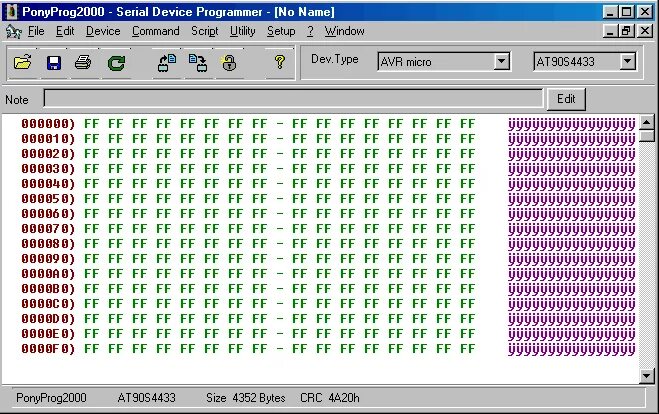Click address label 000030)
This screenshot has width=659, height=414.
(48, 169)
